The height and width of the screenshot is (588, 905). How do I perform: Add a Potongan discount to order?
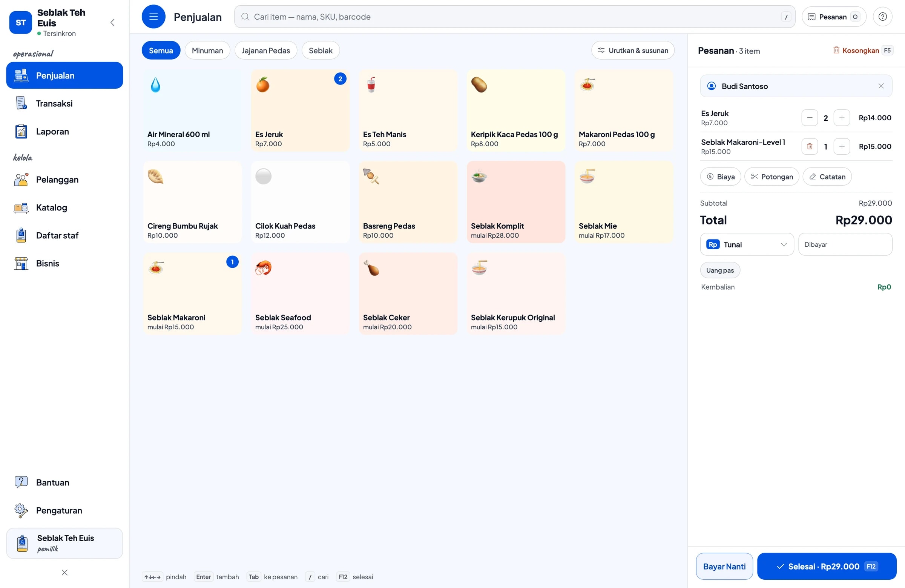(x=772, y=177)
